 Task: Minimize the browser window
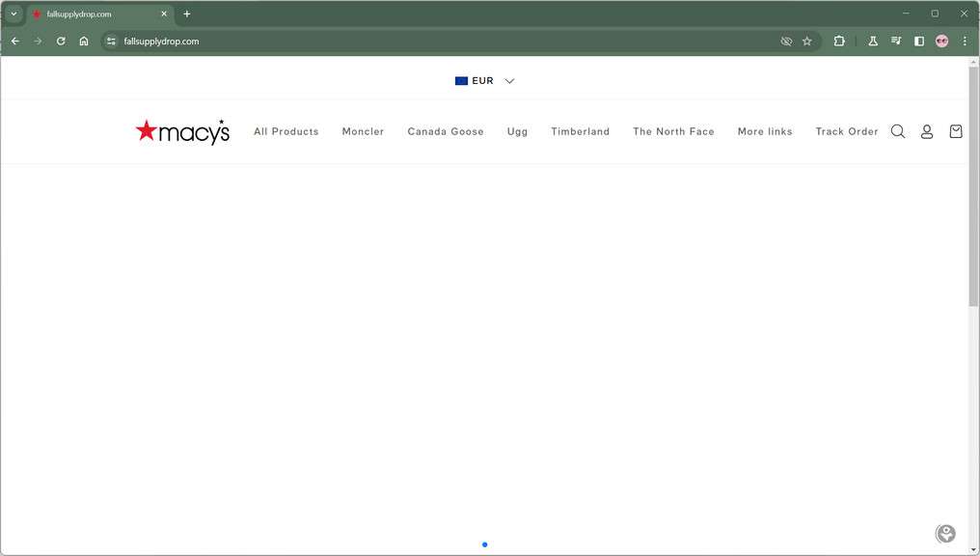906,14
